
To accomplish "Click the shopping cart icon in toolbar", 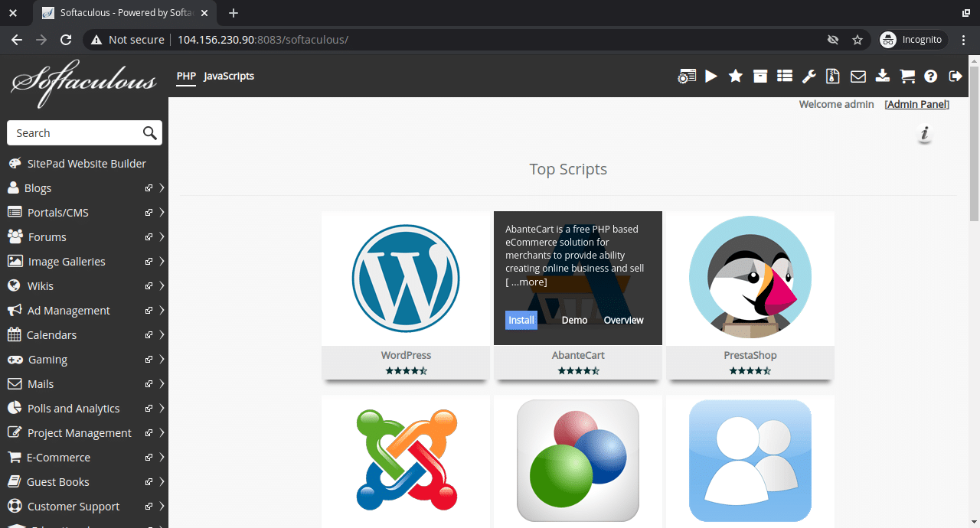I will click(907, 76).
